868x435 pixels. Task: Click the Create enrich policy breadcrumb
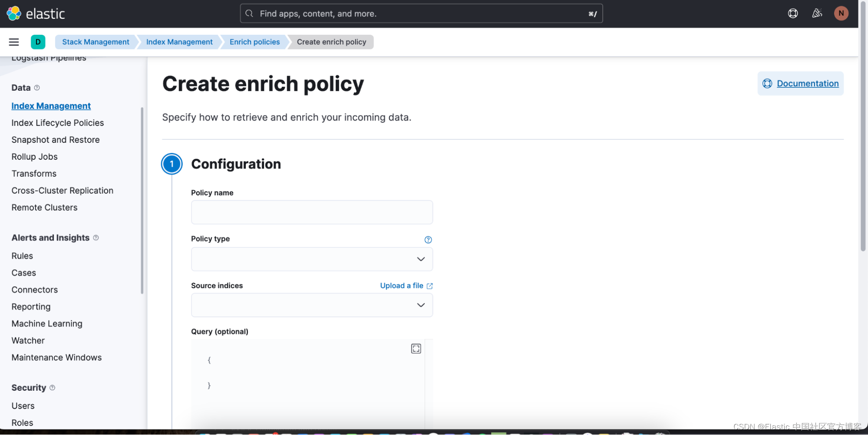click(x=332, y=42)
